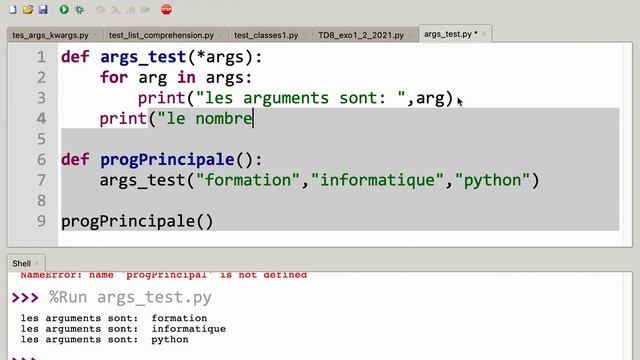Select the Shell panel tab
The height and width of the screenshot is (360, 640).
[21, 264]
